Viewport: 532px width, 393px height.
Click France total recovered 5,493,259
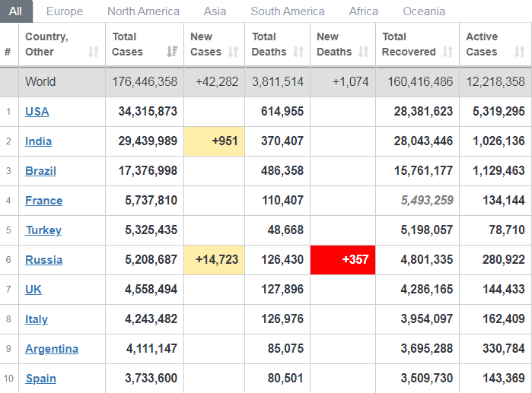pyautogui.click(x=427, y=201)
